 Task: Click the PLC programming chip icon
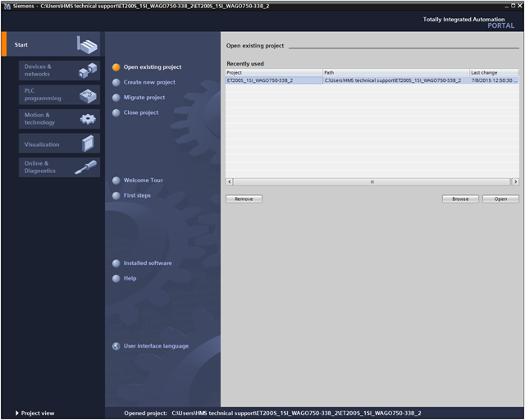click(88, 96)
